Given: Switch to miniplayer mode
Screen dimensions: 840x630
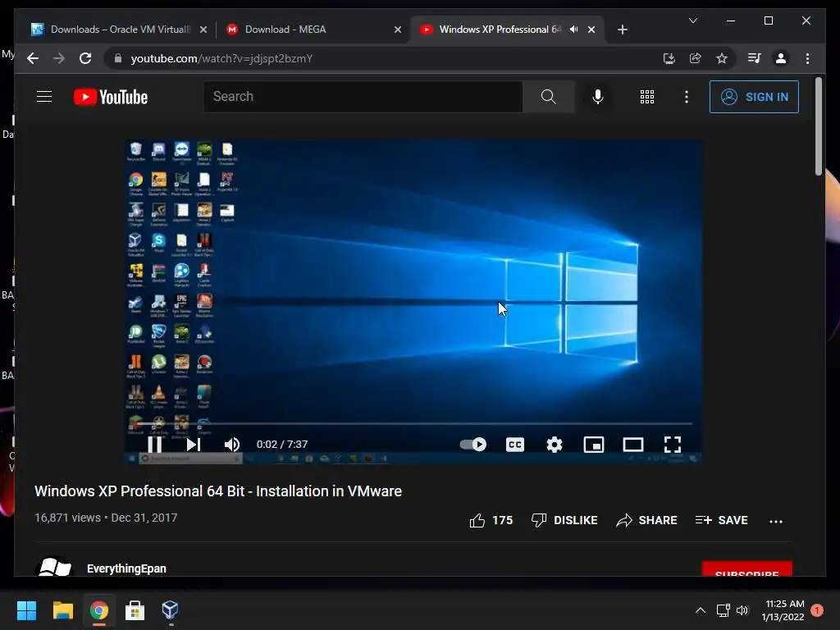Looking at the screenshot, I should pos(594,444).
